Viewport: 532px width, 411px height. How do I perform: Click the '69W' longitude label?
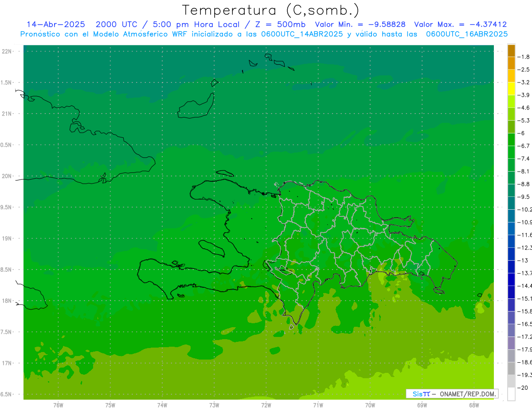pos(422,405)
